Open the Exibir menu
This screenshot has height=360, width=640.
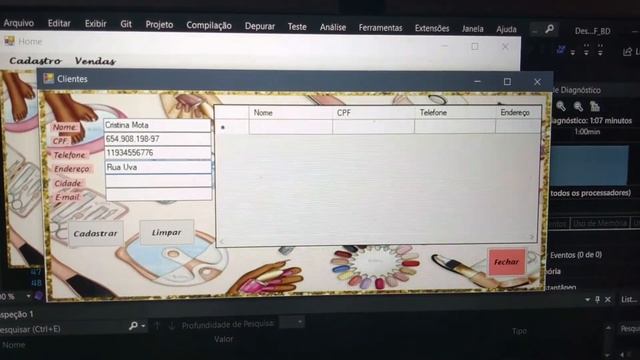tap(96, 24)
